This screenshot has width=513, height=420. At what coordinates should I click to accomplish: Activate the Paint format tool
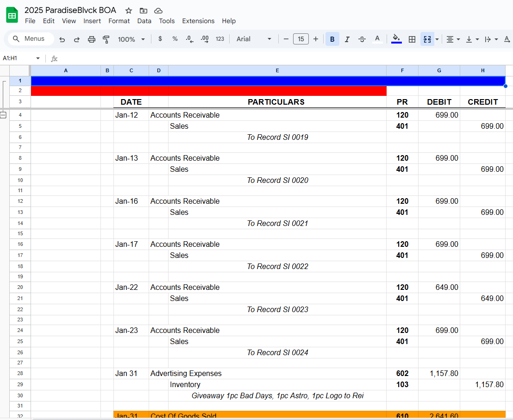(x=106, y=39)
